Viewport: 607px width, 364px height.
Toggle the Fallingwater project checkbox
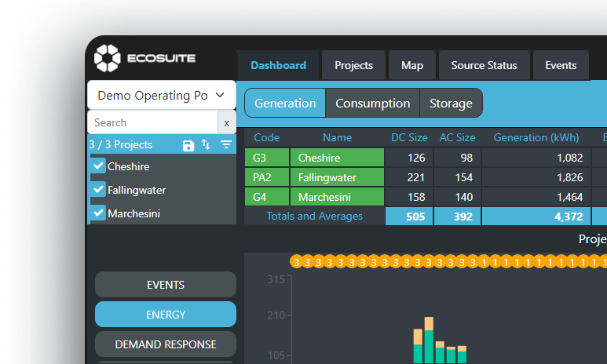point(99,190)
